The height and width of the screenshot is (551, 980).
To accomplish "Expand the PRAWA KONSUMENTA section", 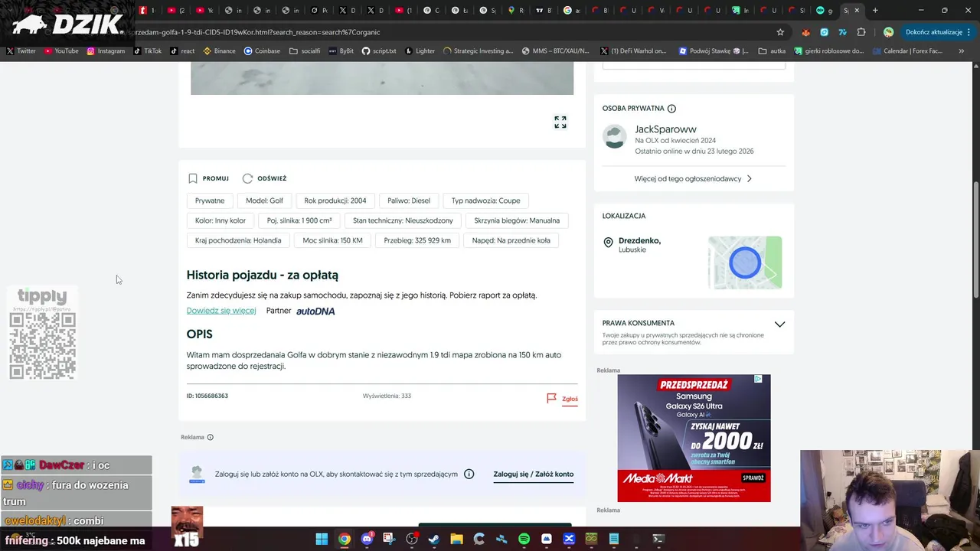I will pyautogui.click(x=779, y=324).
